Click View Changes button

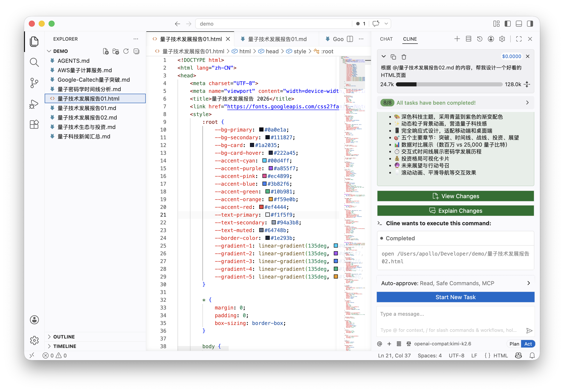(455, 196)
